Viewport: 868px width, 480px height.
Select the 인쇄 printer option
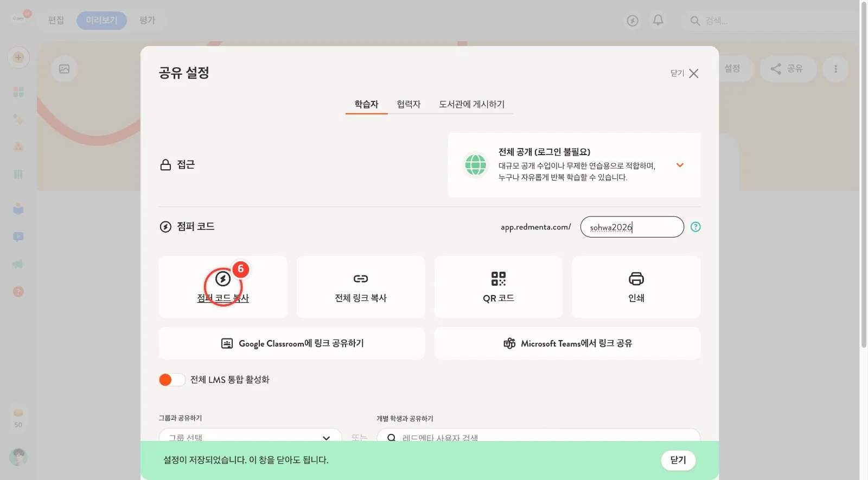tap(636, 287)
